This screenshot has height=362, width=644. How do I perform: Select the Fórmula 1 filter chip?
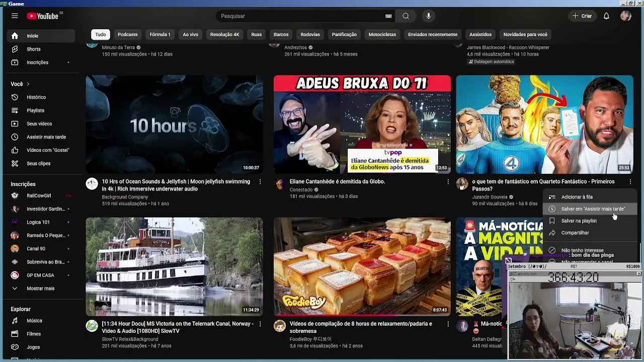[x=160, y=35]
